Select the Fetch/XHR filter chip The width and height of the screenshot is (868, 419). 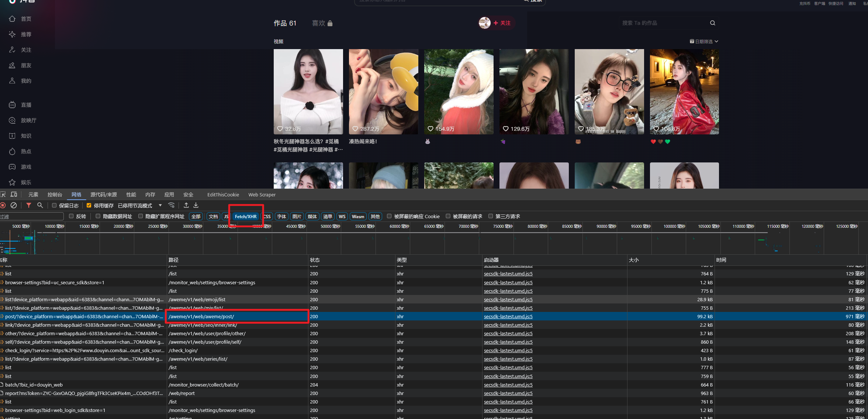[246, 217]
